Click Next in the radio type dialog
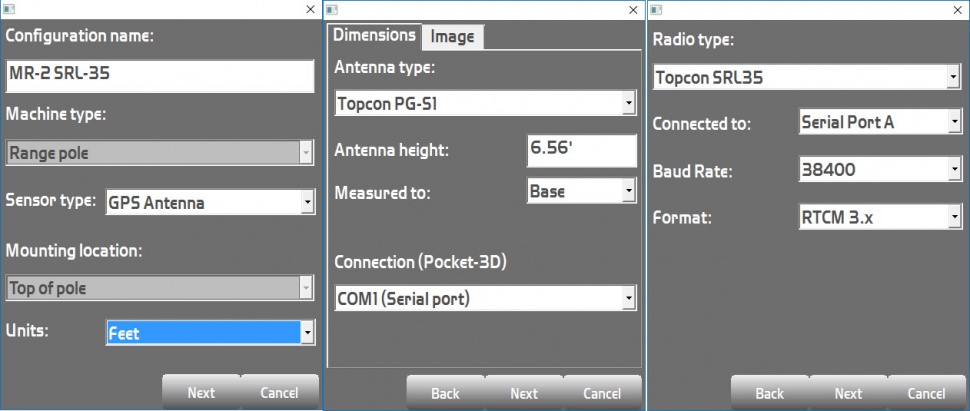Image resolution: width=970 pixels, height=411 pixels. click(x=848, y=393)
